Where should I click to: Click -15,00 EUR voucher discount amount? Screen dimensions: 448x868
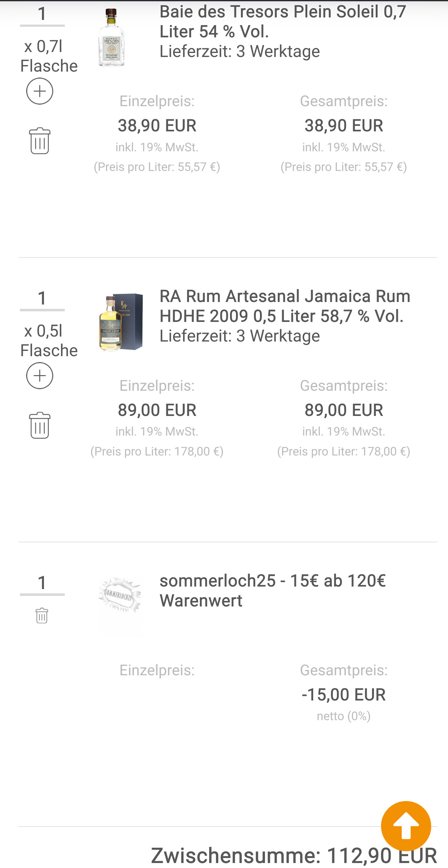click(344, 695)
